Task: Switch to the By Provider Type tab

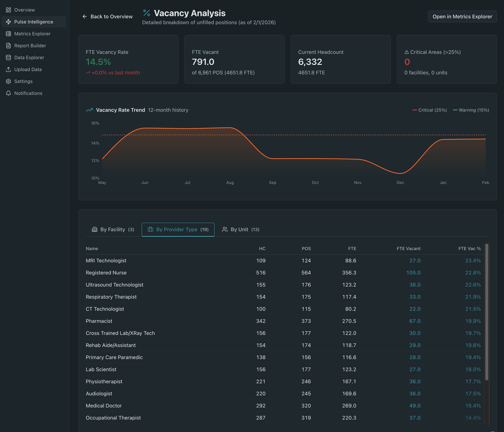Action: click(178, 229)
